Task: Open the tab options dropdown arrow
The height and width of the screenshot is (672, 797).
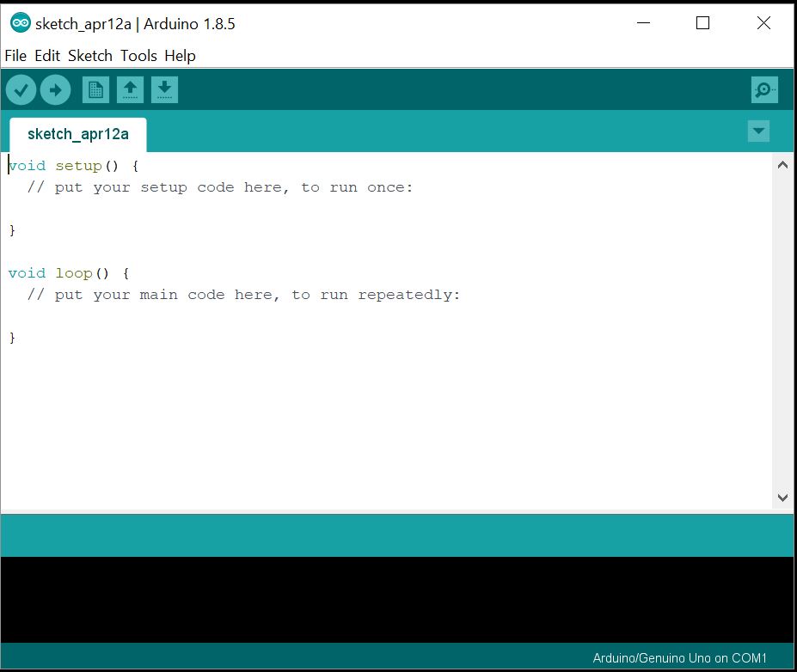Action: [758, 131]
